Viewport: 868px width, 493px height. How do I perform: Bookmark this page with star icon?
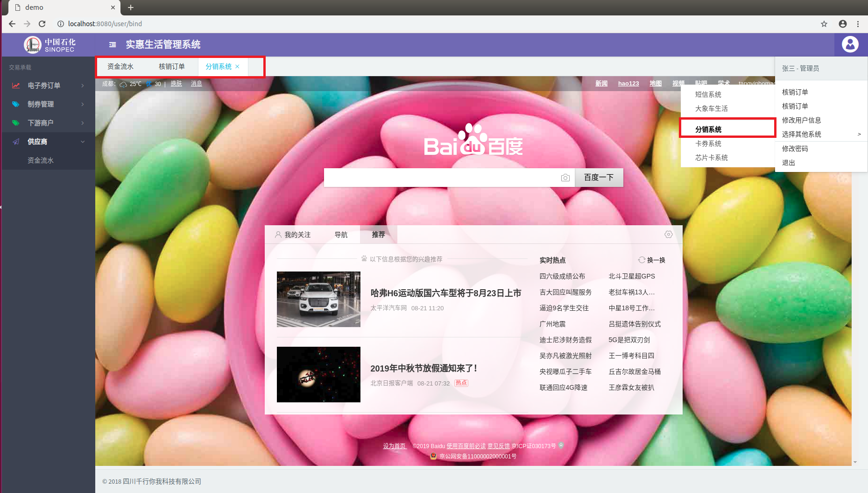point(824,24)
